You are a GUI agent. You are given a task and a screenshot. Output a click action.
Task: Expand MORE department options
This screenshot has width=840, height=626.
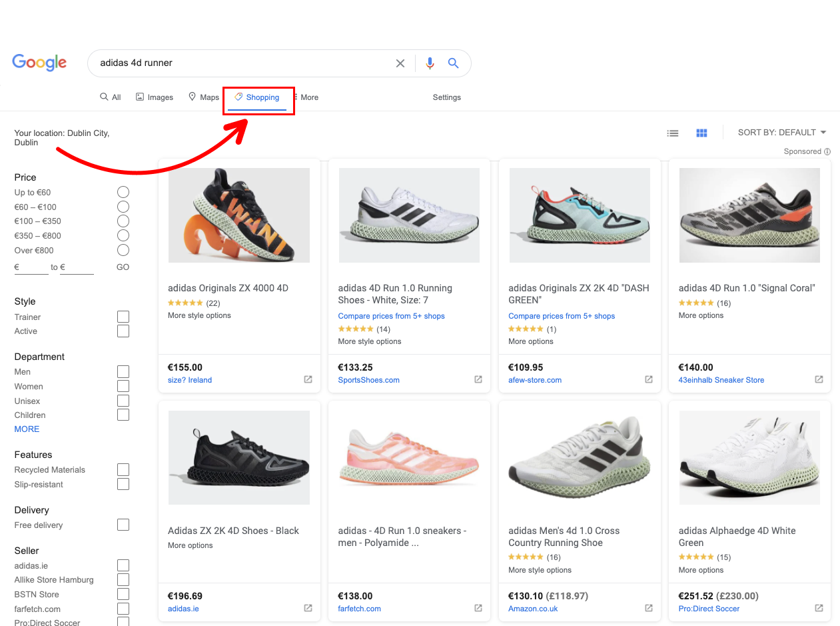pos(27,429)
